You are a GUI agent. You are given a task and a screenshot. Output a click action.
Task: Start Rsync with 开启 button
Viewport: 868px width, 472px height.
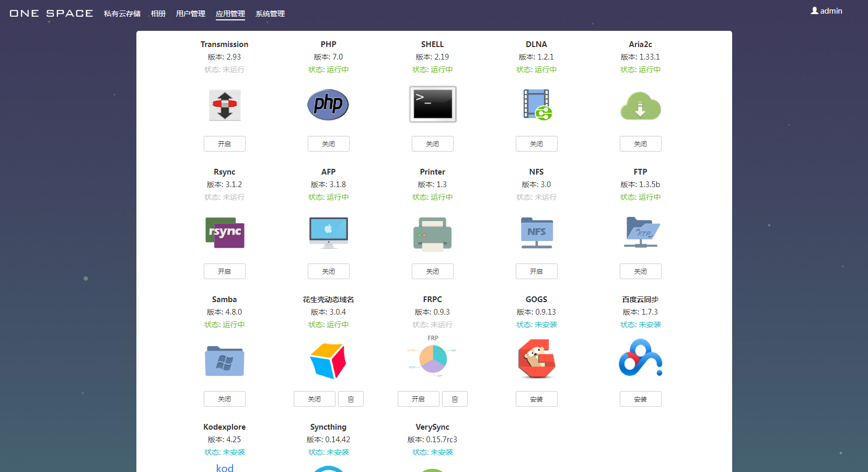click(x=225, y=271)
